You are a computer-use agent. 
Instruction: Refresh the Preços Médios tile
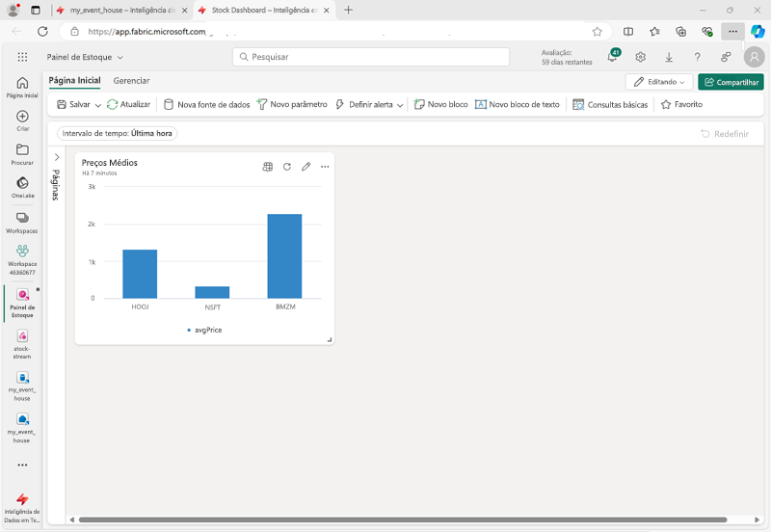[287, 167]
